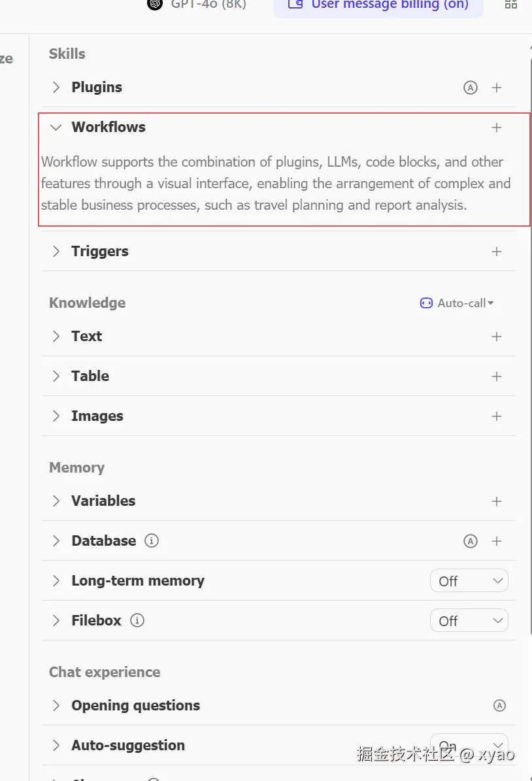Expand the Triggers section

56,252
